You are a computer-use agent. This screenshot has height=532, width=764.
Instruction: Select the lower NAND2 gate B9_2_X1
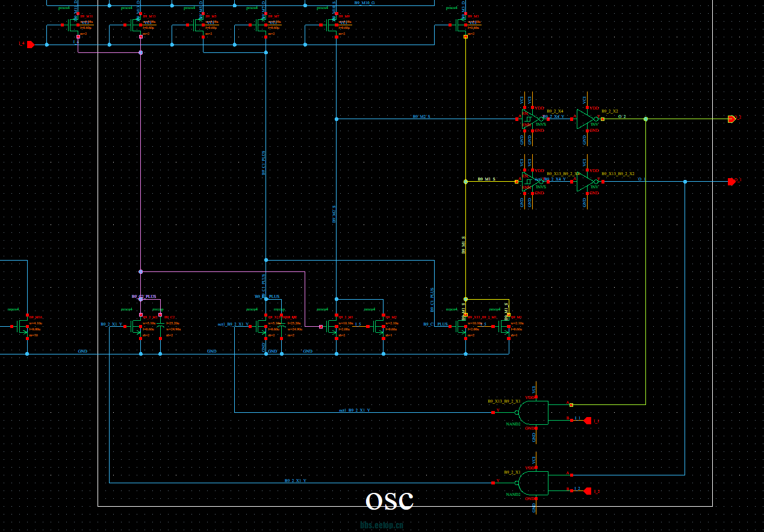[x=533, y=483]
